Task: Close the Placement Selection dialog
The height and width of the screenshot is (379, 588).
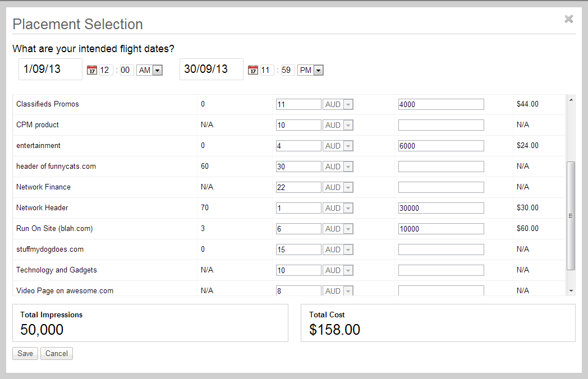Action: tap(568, 19)
